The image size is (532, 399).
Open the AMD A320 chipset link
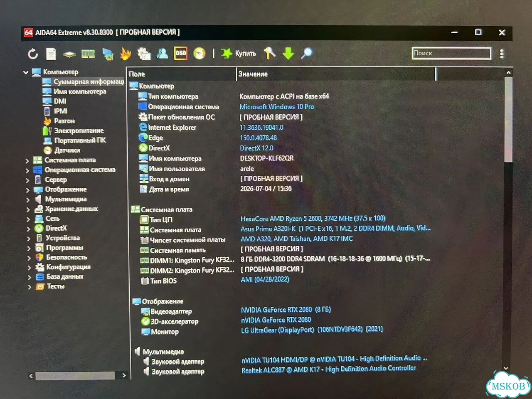(297, 239)
